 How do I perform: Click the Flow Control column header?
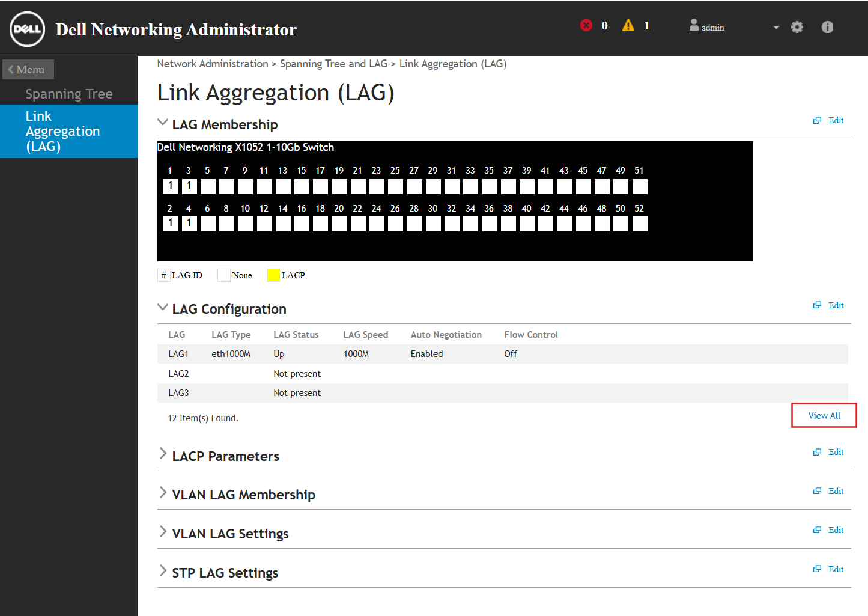click(x=531, y=335)
